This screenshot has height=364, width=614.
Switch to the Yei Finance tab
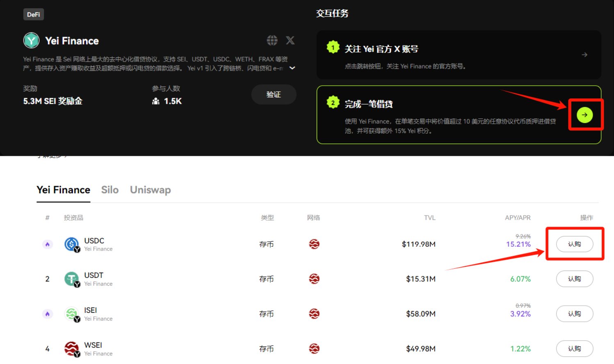(x=63, y=190)
